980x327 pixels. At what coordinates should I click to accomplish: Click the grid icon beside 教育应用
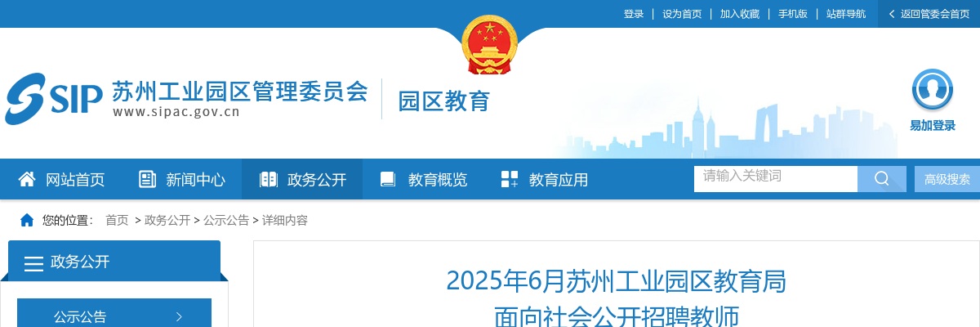click(510, 179)
